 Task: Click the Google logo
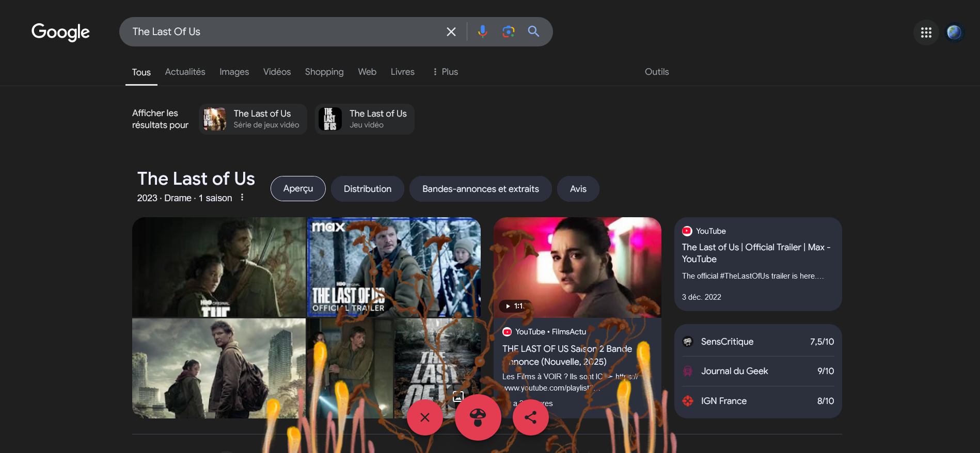[60, 32]
